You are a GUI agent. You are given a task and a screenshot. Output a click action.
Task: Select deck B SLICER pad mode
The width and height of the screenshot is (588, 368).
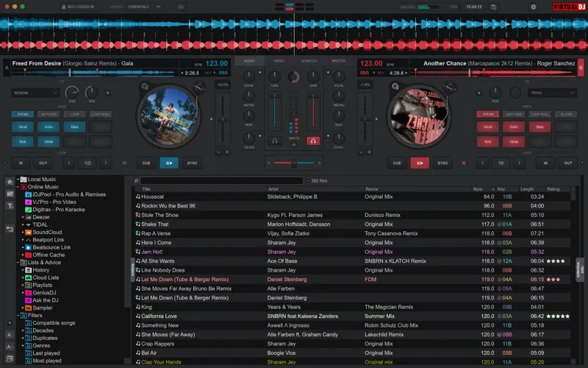click(566, 114)
